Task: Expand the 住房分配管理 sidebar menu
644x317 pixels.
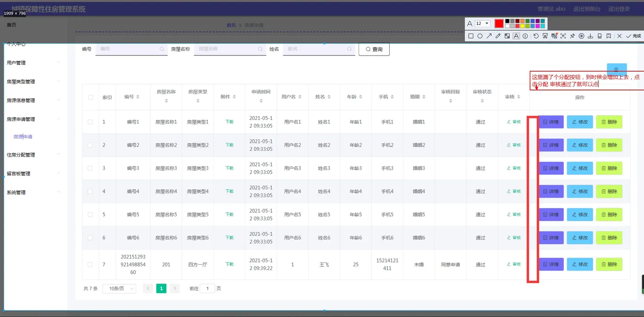Action: click(x=34, y=155)
